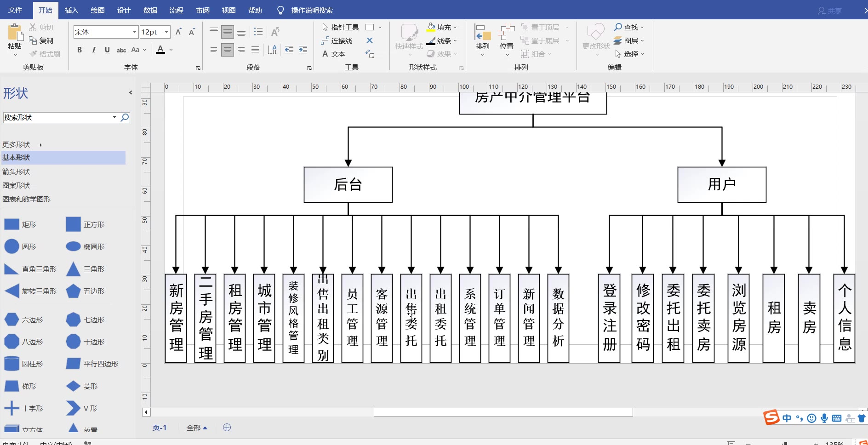
Task: Select the Diamond (菱形) shape
Action: (x=82, y=386)
